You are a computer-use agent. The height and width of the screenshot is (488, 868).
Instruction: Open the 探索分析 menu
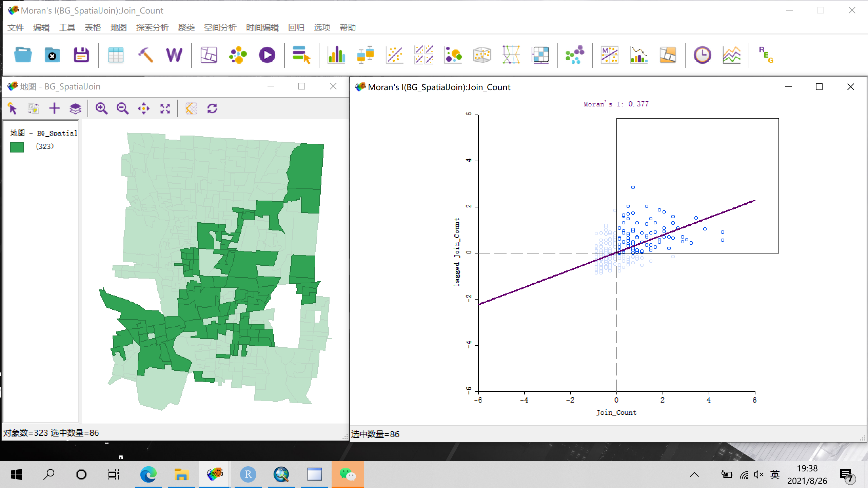point(153,27)
